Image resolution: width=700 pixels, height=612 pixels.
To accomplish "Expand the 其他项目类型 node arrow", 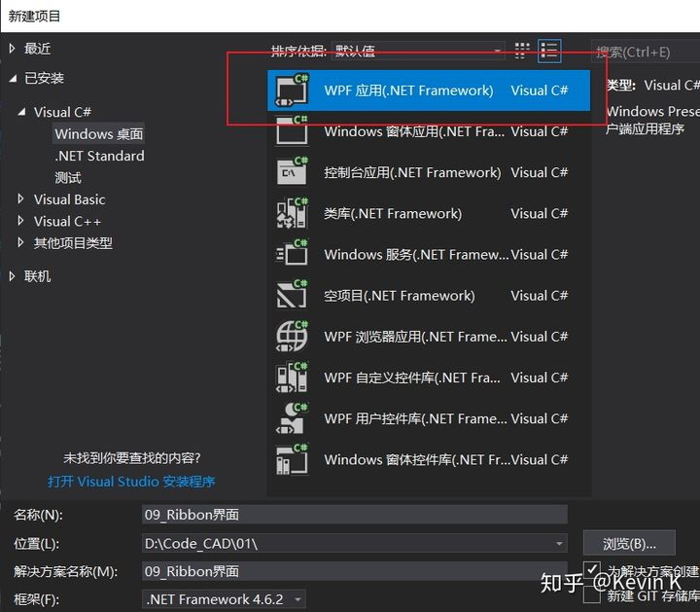I will [x=20, y=242].
